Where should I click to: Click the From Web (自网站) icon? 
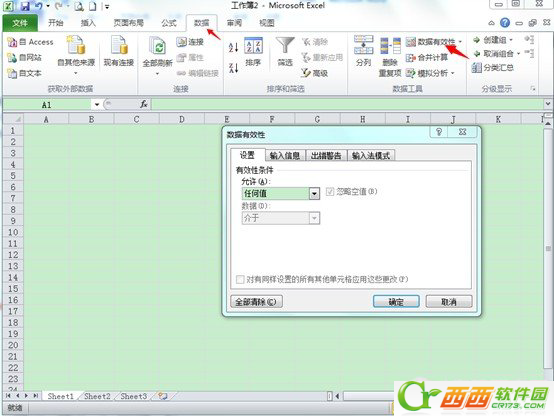point(12,58)
